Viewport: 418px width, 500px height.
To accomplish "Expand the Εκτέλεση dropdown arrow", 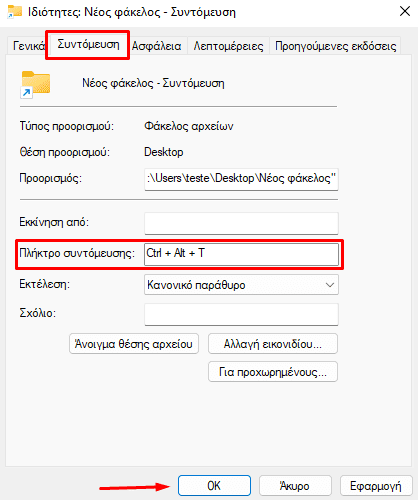I will coord(330,285).
